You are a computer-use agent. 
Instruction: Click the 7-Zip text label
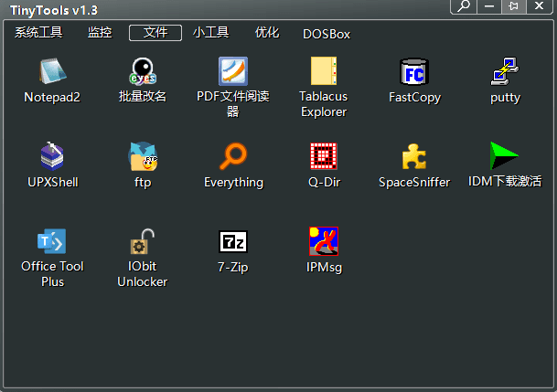click(x=233, y=267)
